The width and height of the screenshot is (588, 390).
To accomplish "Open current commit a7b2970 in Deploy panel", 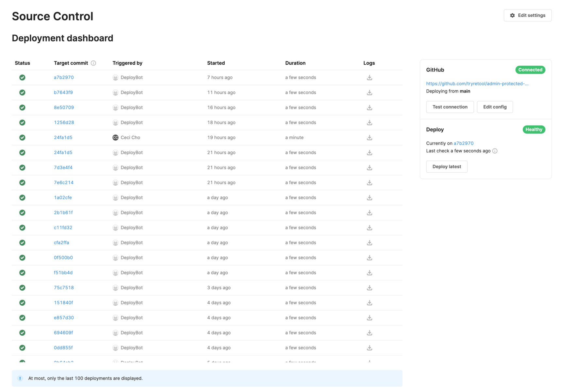I will tap(464, 143).
